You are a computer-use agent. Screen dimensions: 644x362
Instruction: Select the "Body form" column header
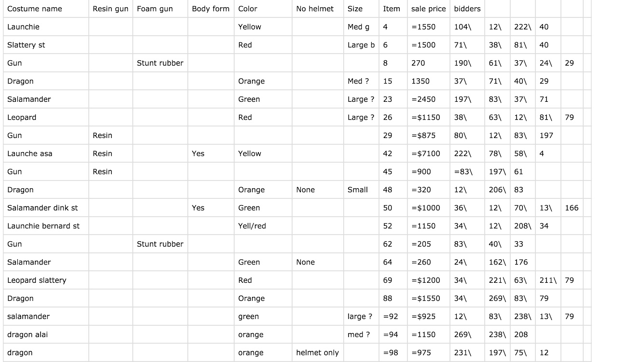210,9
